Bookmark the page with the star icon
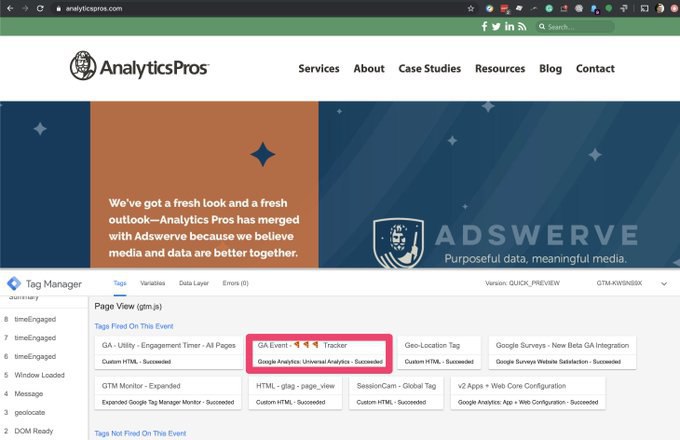Viewport: 680px width, 440px height. 471,8
